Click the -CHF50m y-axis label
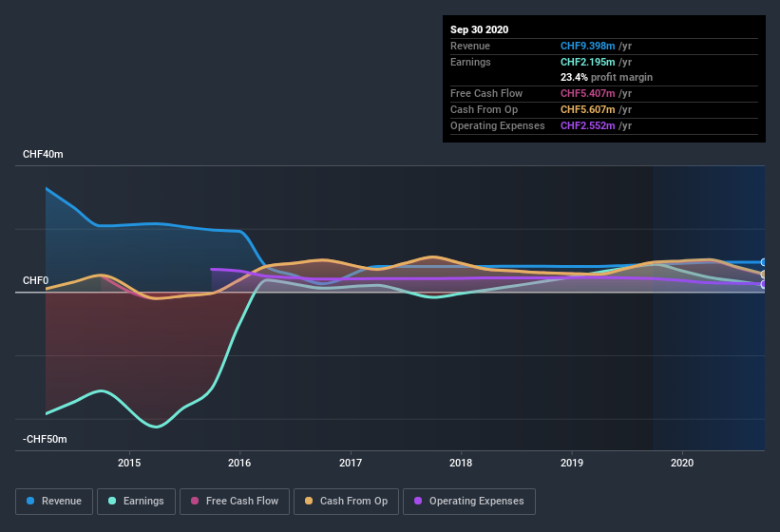Viewport: 780px width, 532px height. (45, 440)
